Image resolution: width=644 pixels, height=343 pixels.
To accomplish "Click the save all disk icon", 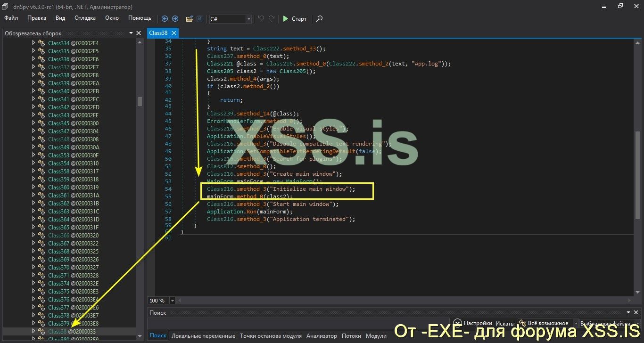I will click(x=200, y=19).
